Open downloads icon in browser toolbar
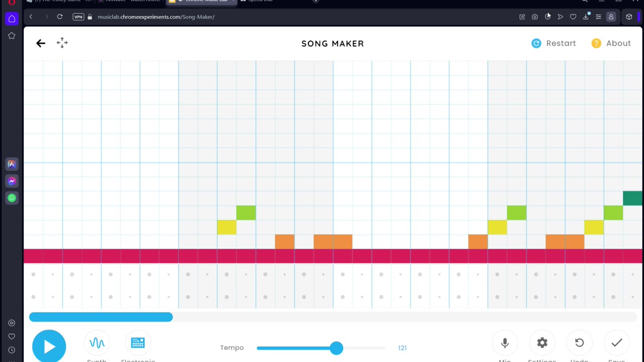The width and height of the screenshot is (644, 362). tap(586, 17)
